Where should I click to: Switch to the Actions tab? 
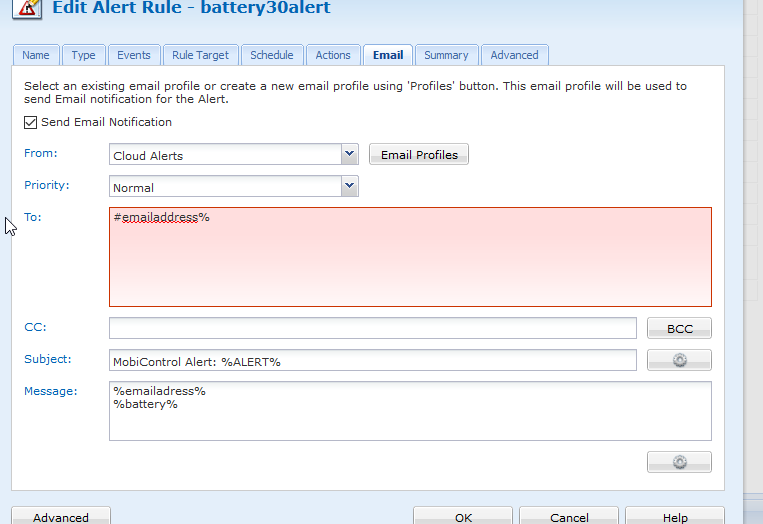(333, 55)
